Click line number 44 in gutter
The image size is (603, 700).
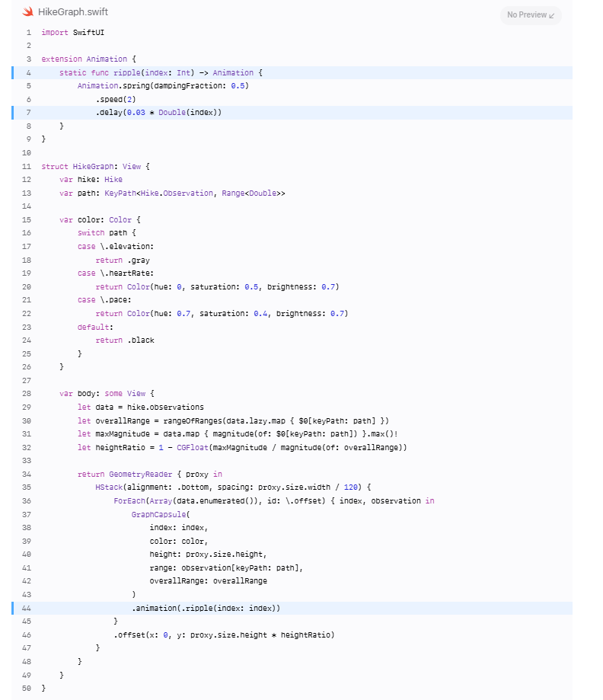(27, 608)
